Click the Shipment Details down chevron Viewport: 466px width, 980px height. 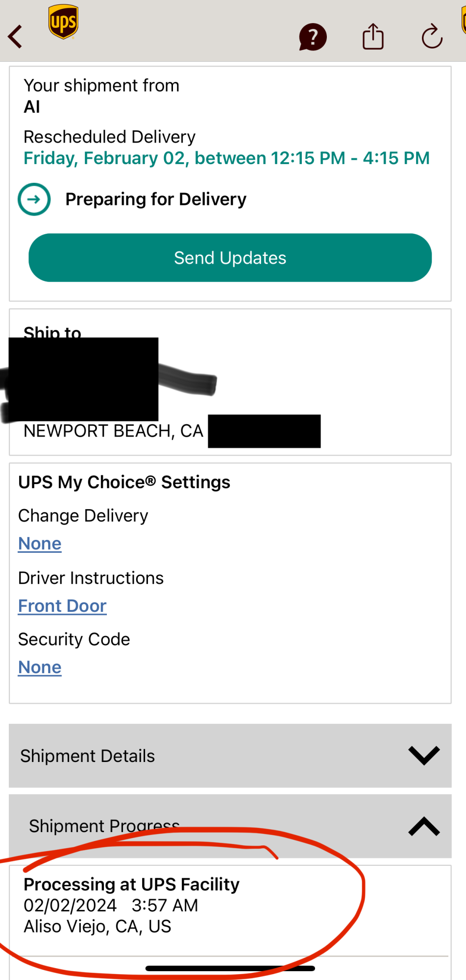(424, 756)
